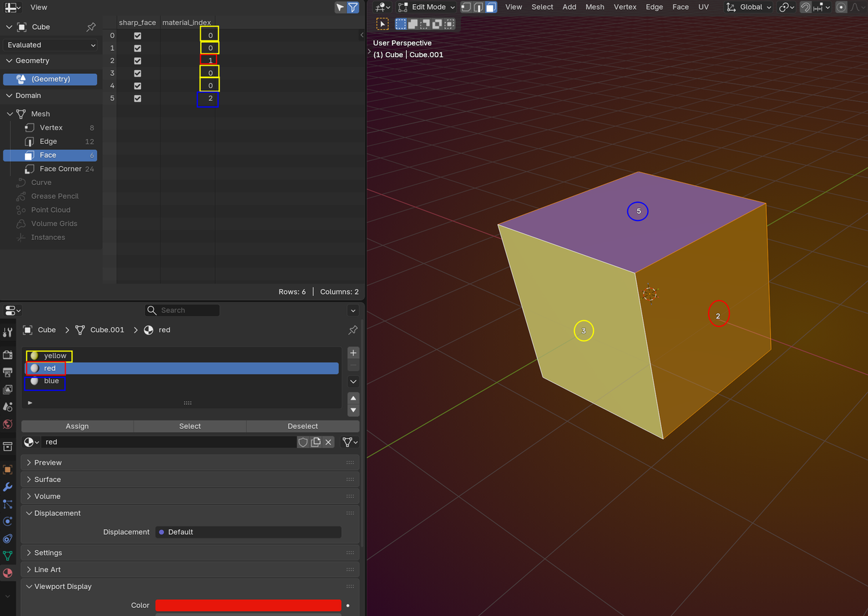Open the Edit Mode dropdown
The height and width of the screenshot is (616, 868).
pyautogui.click(x=429, y=7)
